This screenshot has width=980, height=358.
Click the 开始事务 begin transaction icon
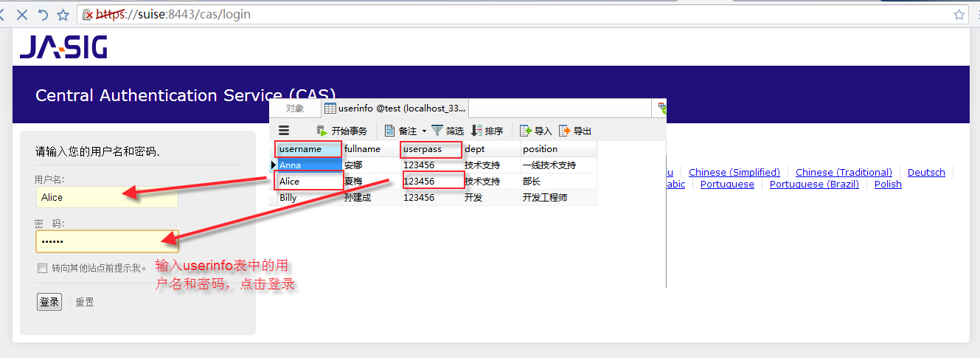(x=322, y=131)
